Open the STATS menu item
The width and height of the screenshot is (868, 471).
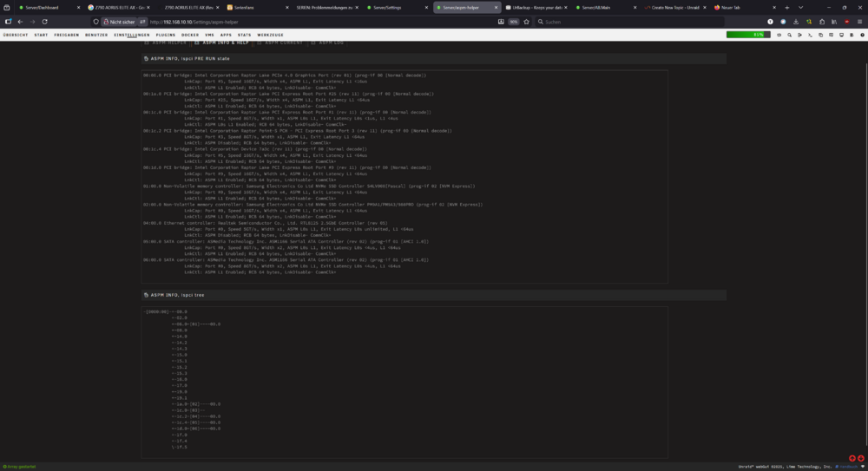244,35
